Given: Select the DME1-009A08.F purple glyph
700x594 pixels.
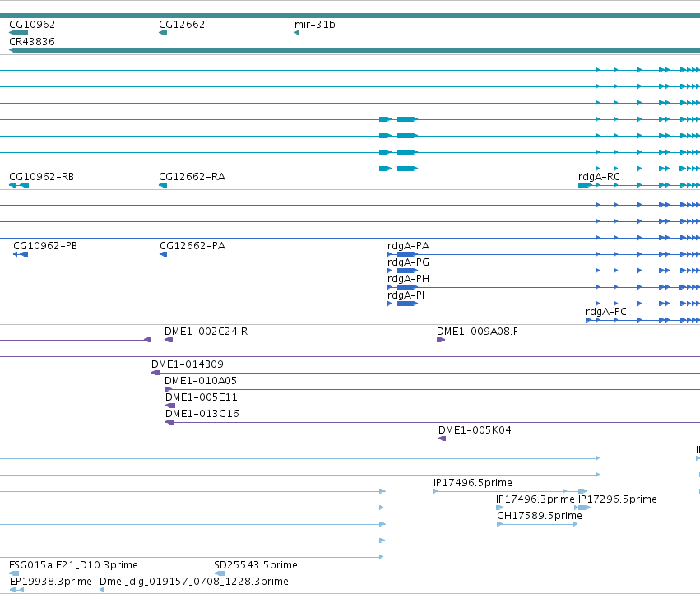Looking at the screenshot, I should coord(441,340).
